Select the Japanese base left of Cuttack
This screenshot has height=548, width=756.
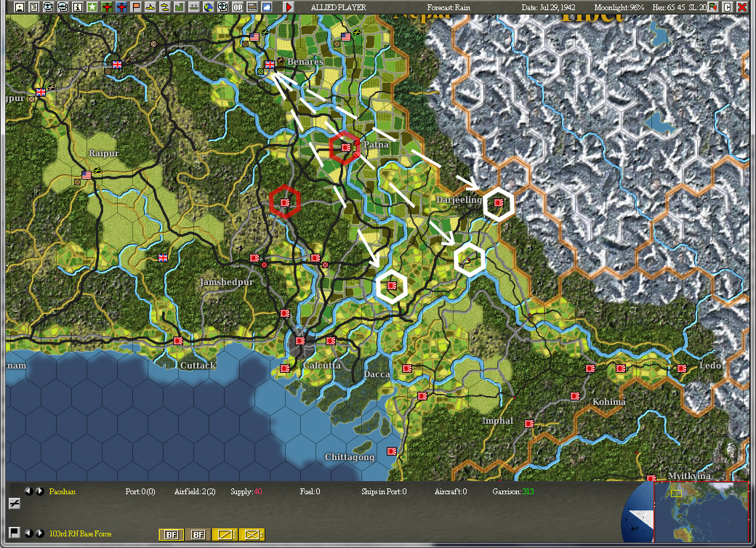[178, 341]
